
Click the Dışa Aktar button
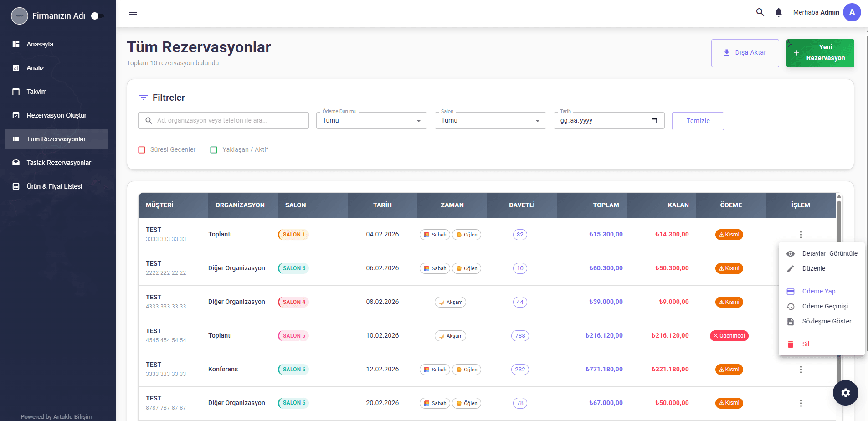click(745, 53)
